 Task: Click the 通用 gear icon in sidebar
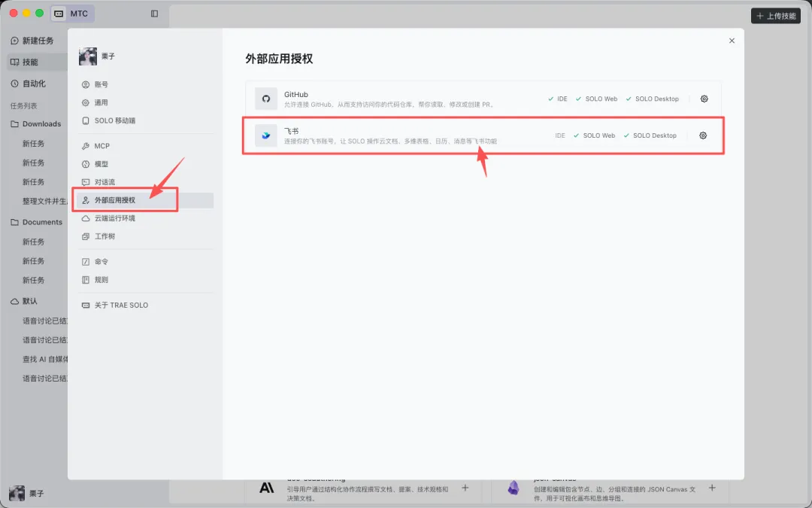(86, 102)
